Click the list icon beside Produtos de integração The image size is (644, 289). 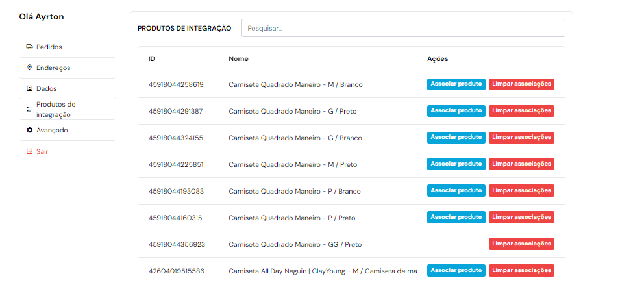(x=30, y=109)
